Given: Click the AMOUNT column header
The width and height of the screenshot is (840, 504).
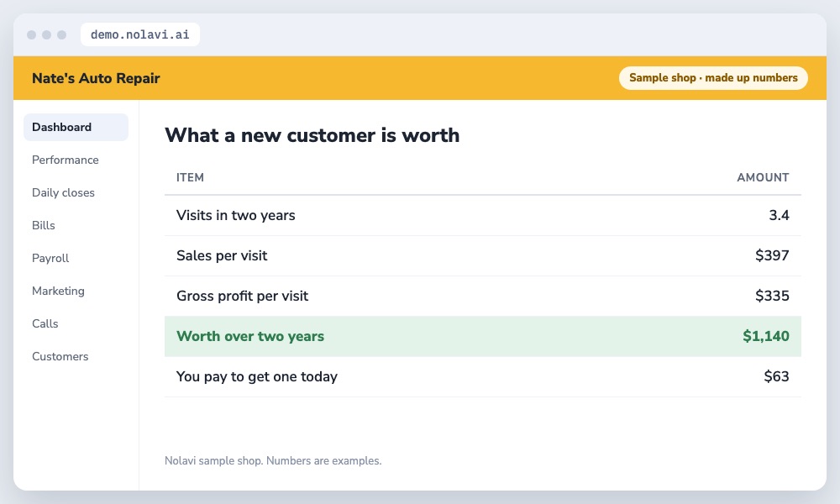Looking at the screenshot, I should point(763,177).
